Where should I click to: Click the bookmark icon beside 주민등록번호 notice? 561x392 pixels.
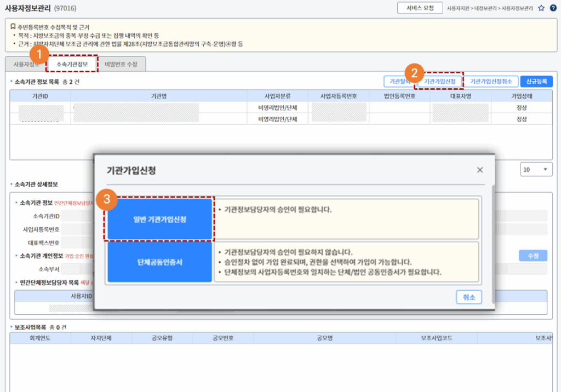tap(13, 26)
